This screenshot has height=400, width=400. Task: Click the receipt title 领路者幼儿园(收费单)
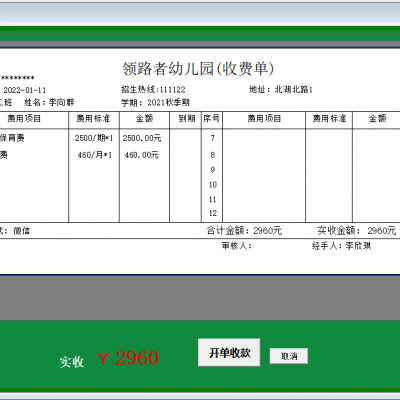[x=198, y=69]
